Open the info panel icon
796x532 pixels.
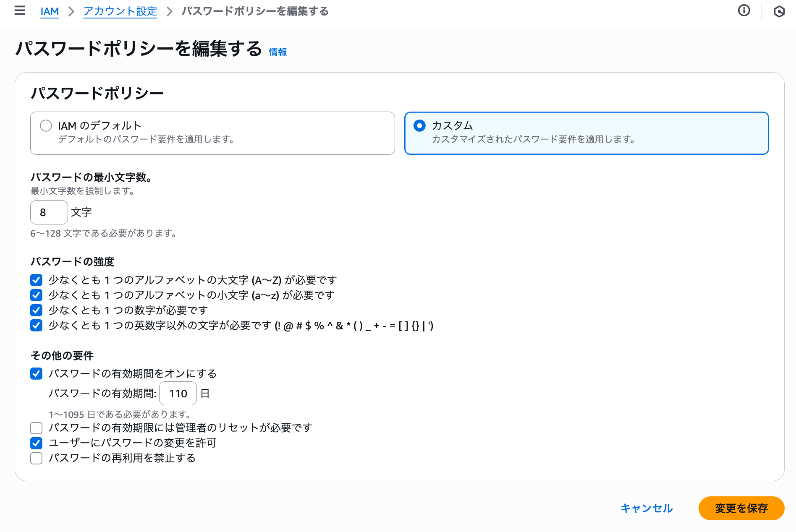click(744, 10)
